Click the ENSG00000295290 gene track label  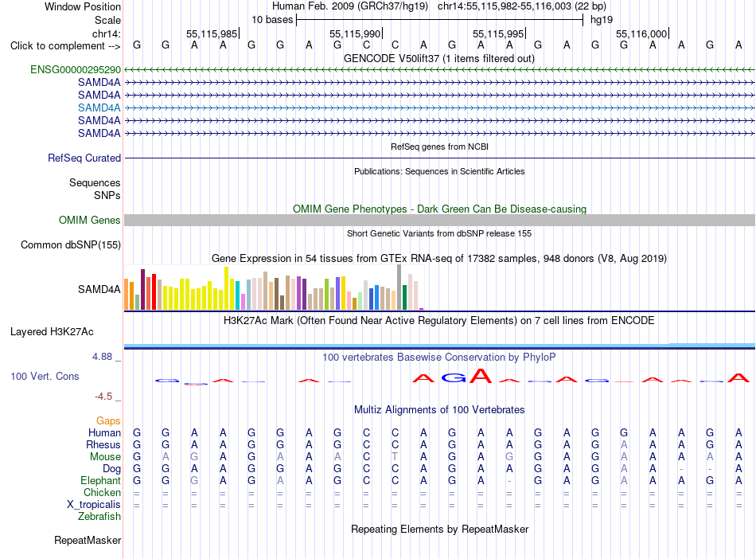76,70
